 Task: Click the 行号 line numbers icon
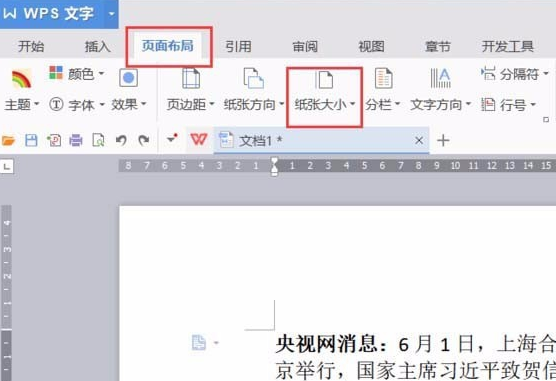pyautogui.click(x=488, y=105)
